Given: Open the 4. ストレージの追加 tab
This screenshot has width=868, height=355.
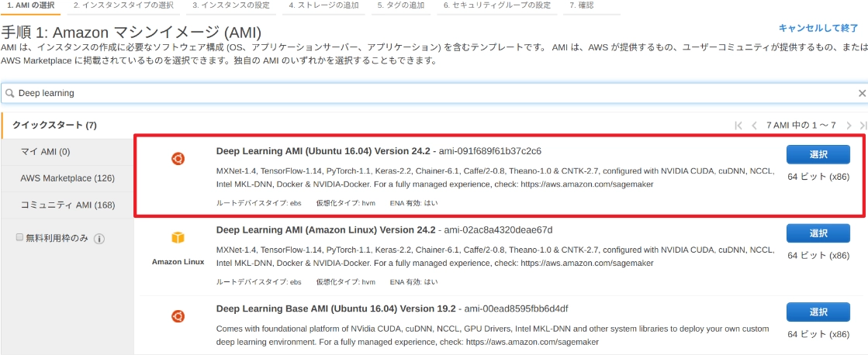Looking at the screenshot, I should [323, 5].
